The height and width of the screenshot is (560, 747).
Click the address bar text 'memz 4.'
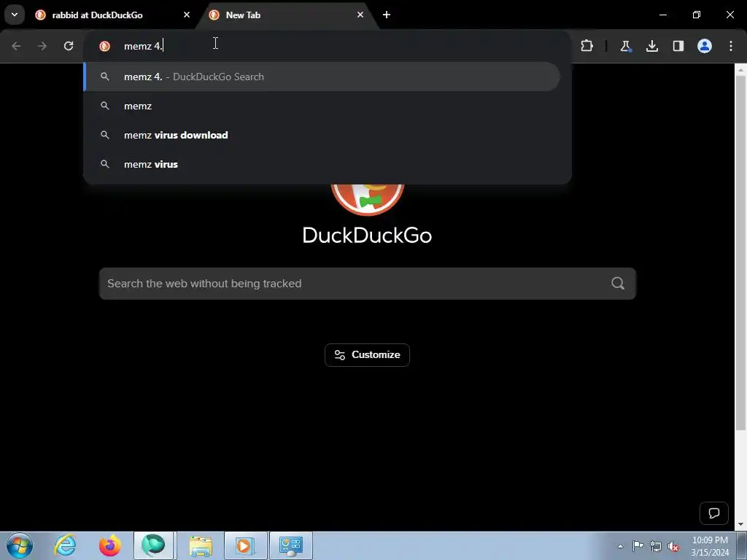click(143, 46)
